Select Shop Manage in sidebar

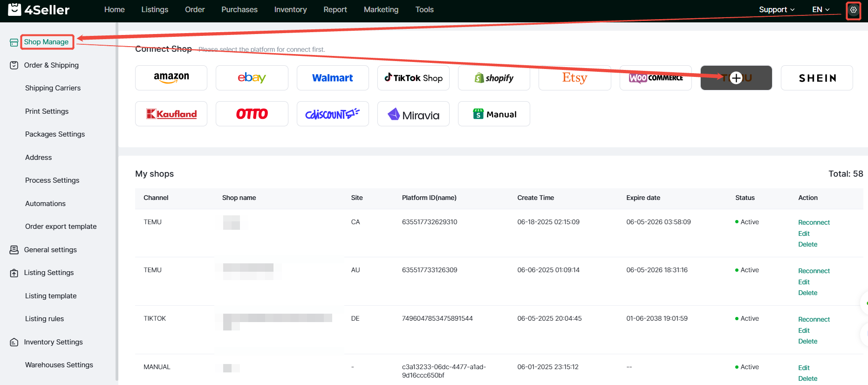46,42
